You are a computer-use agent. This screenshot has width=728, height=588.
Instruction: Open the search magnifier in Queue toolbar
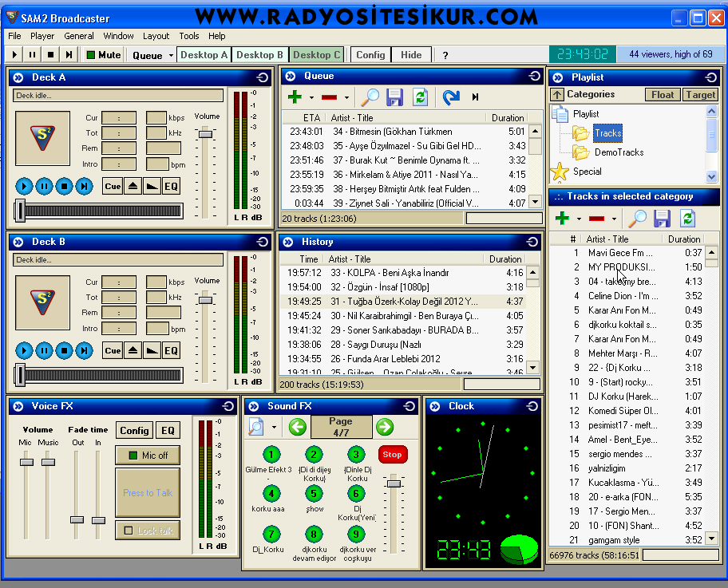pos(370,97)
